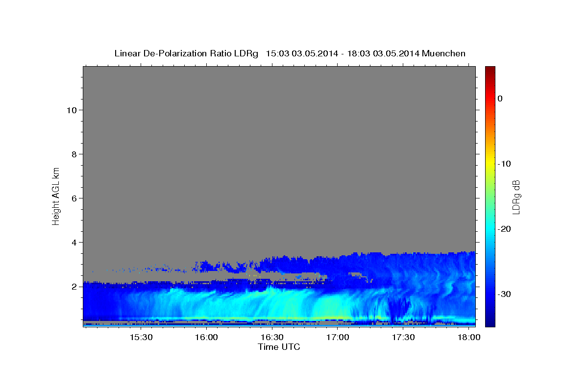588x392 pixels.
Task: Pick the yellow region of the colorbar
Action: click(x=490, y=164)
